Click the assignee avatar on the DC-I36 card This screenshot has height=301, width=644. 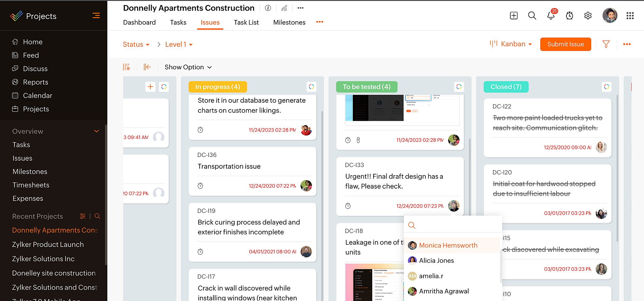click(x=306, y=186)
